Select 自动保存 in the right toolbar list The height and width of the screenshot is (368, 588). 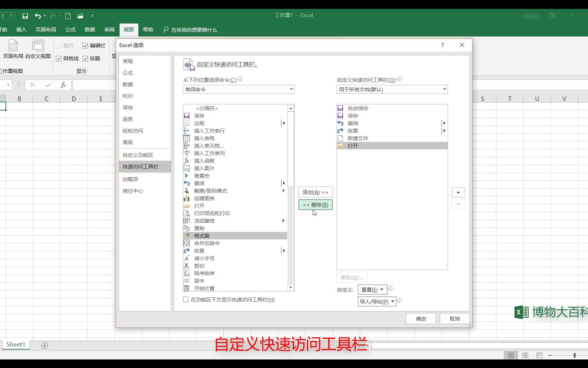pyautogui.click(x=392, y=108)
